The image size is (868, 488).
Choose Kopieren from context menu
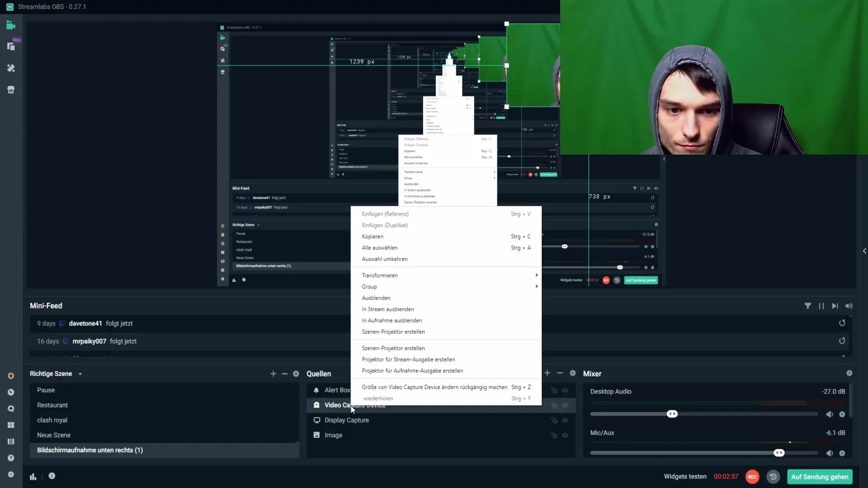coord(373,236)
